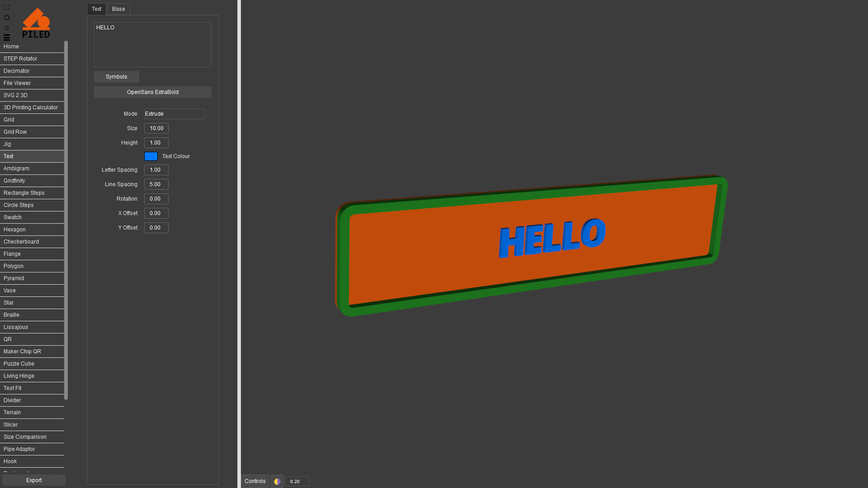Switch to the Base tab
Screen dimensions: 868x488
(118, 9)
